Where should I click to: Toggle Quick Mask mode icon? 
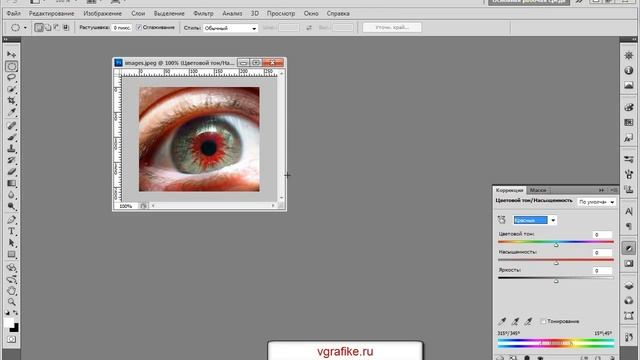pyautogui.click(x=11, y=339)
